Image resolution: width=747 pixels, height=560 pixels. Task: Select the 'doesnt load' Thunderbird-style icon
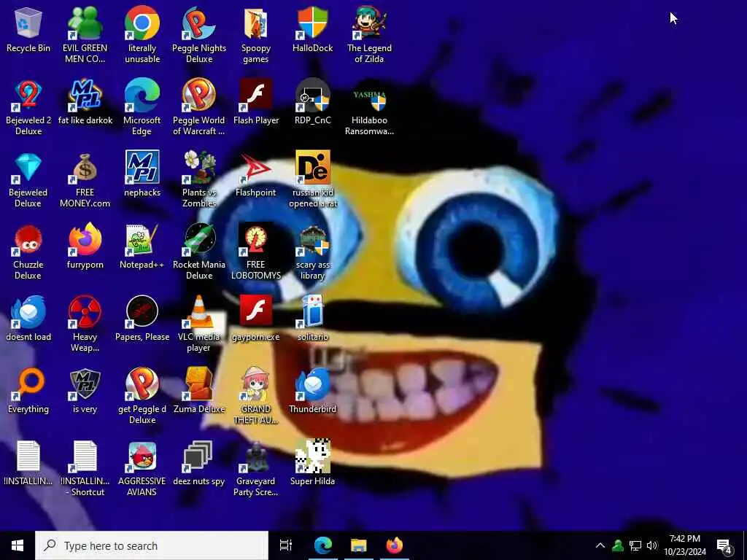coord(28,312)
